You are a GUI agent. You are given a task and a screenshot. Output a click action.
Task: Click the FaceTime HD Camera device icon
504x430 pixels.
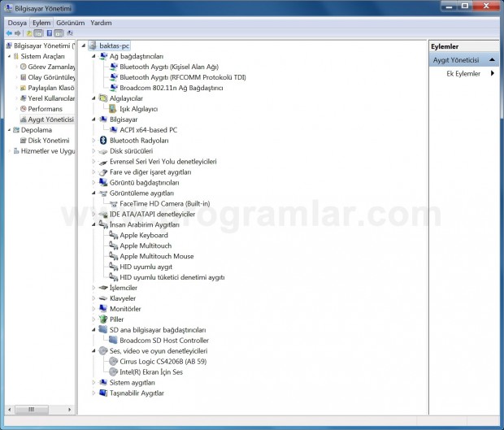coord(113,204)
